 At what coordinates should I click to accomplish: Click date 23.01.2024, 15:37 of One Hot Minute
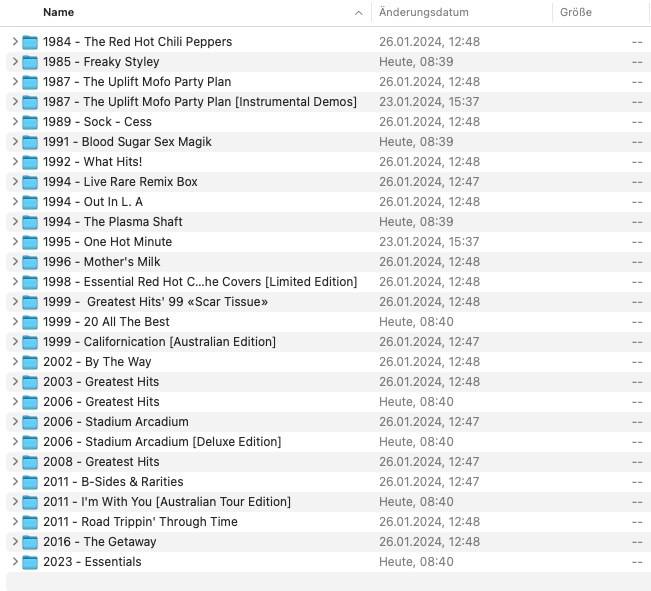(429, 242)
